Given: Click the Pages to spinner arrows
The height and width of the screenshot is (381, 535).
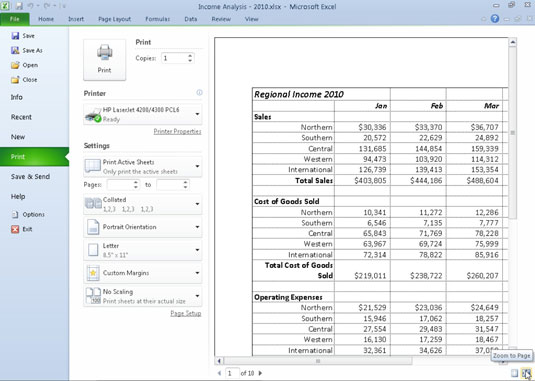Looking at the screenshot, I should coord(185,185).
